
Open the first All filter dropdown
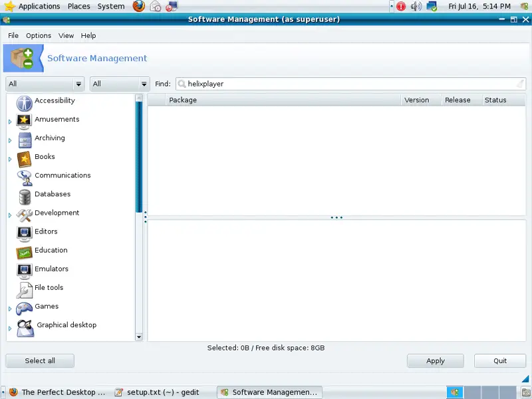pyautogui.click(x=45, y=84)
